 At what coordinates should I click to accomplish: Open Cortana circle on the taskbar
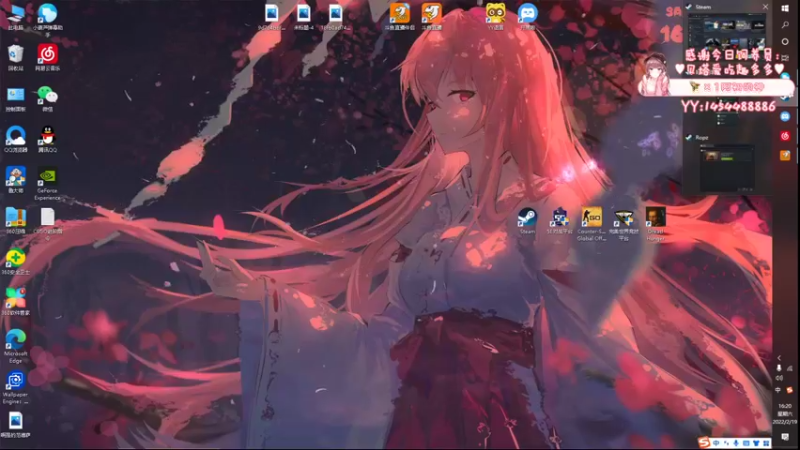pos(785,42)
